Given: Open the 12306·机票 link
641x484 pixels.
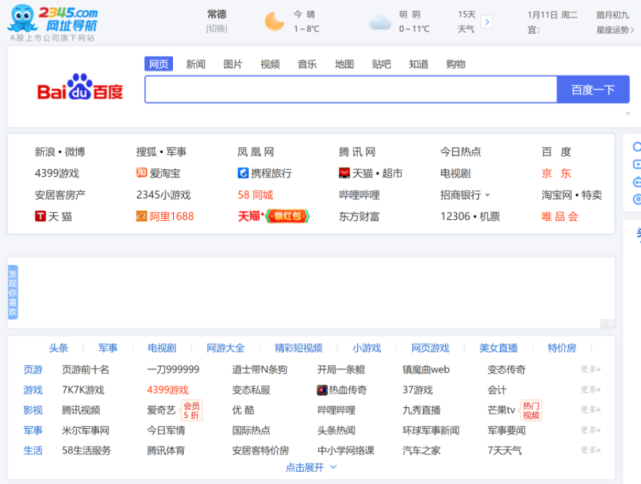Looking at the screenshot, I should point(470,216).
